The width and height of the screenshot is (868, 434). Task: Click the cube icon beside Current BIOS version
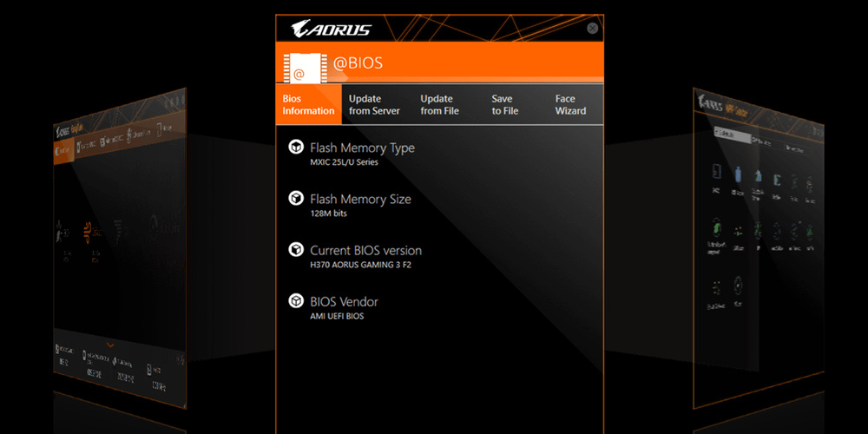click(296, 250)
